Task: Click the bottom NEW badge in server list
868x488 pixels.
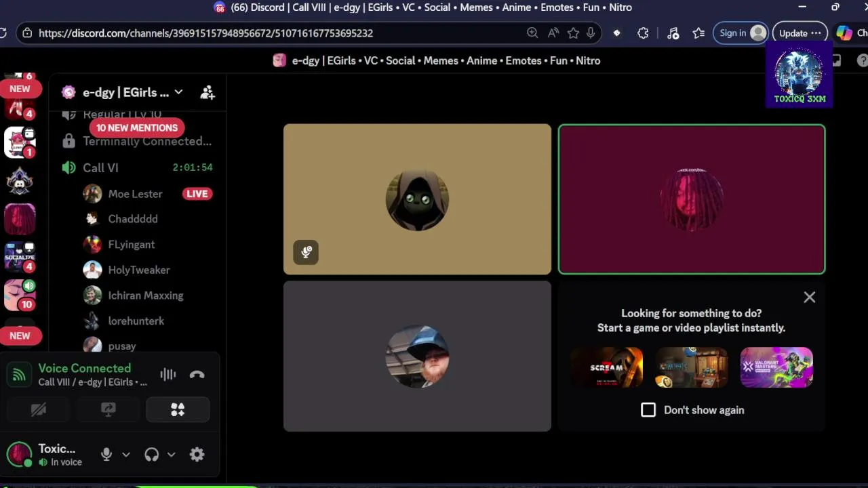Action: click(20, 335)
